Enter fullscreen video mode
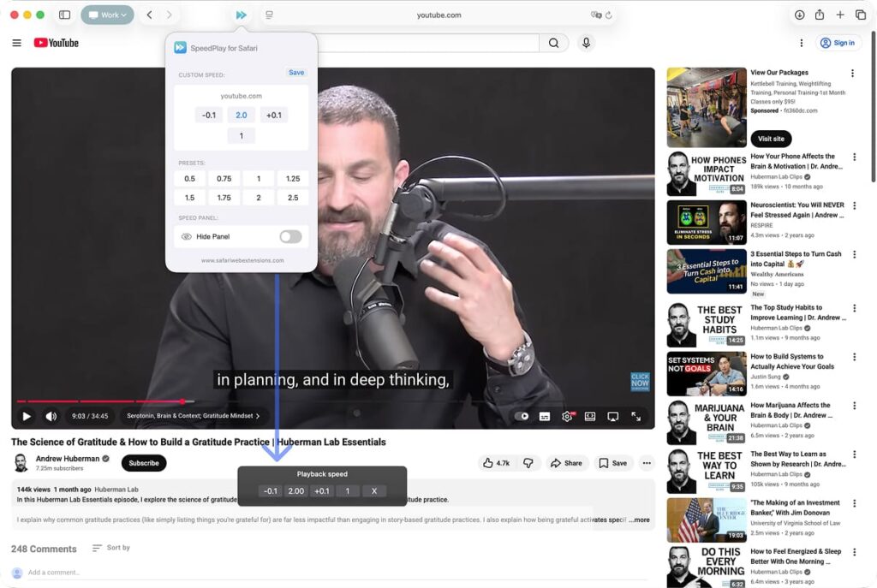 pyautogui.click(x=636, y=416)
